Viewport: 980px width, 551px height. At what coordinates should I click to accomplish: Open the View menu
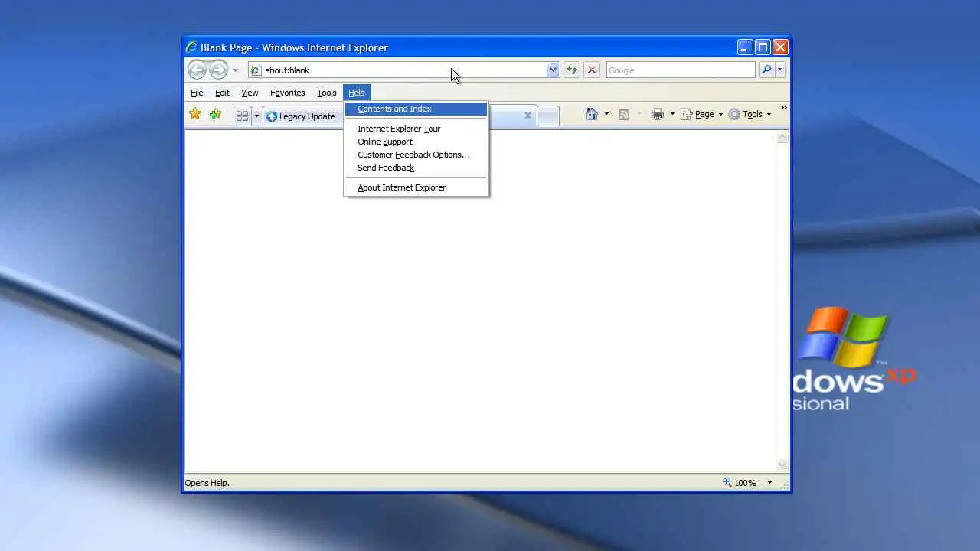[x=250, y=93]
